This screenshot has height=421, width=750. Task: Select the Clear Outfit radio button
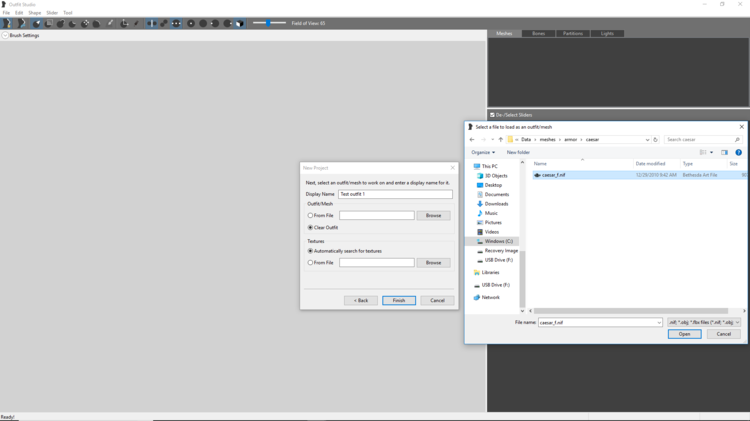tap(310, 228)
